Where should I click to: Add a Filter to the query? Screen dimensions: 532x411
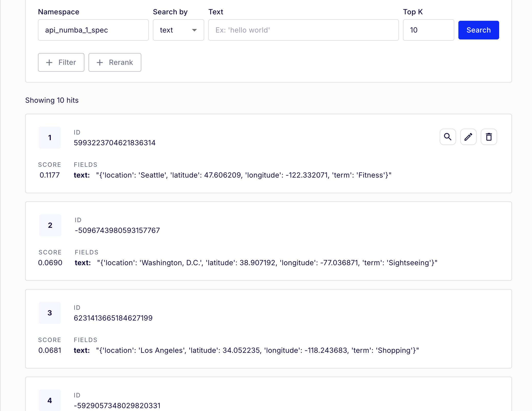tap(61, 63)
